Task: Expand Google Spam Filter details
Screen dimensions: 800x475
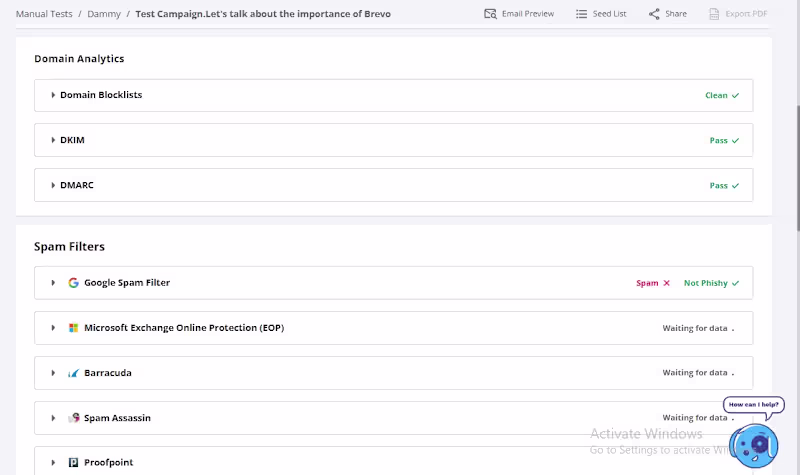Action: click(x=53, y=283)
